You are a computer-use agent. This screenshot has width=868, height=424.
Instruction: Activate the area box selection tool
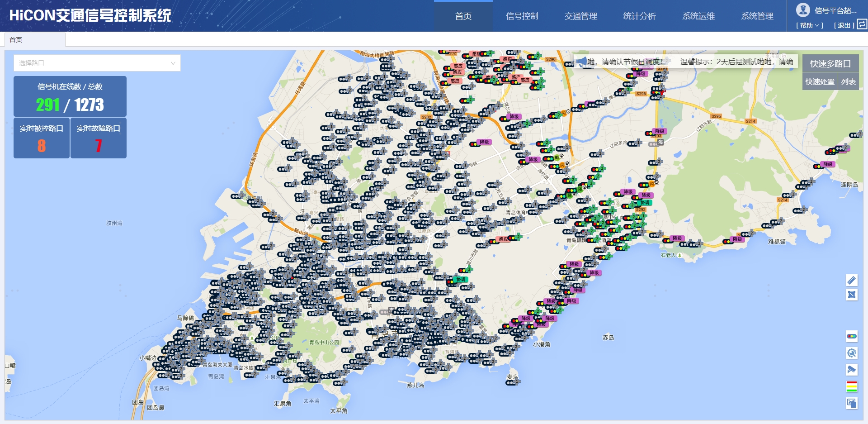(x=851, y=295)
